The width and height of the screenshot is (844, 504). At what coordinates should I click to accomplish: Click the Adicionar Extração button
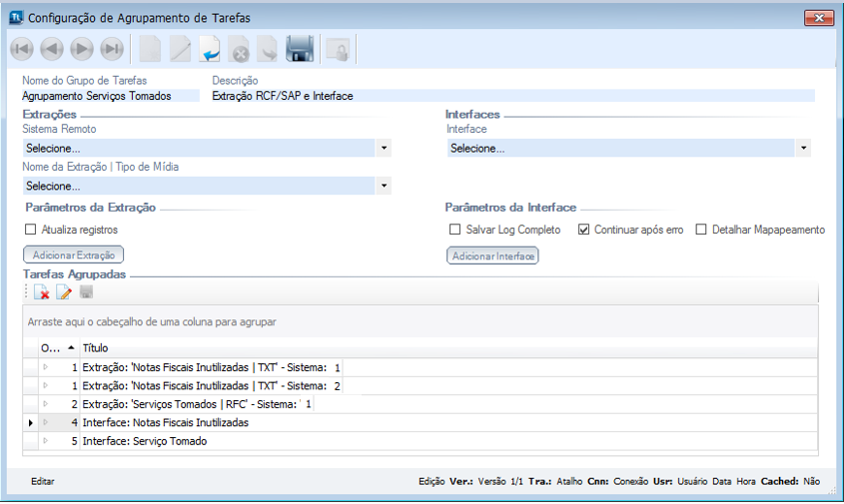(x=74, y=255)
